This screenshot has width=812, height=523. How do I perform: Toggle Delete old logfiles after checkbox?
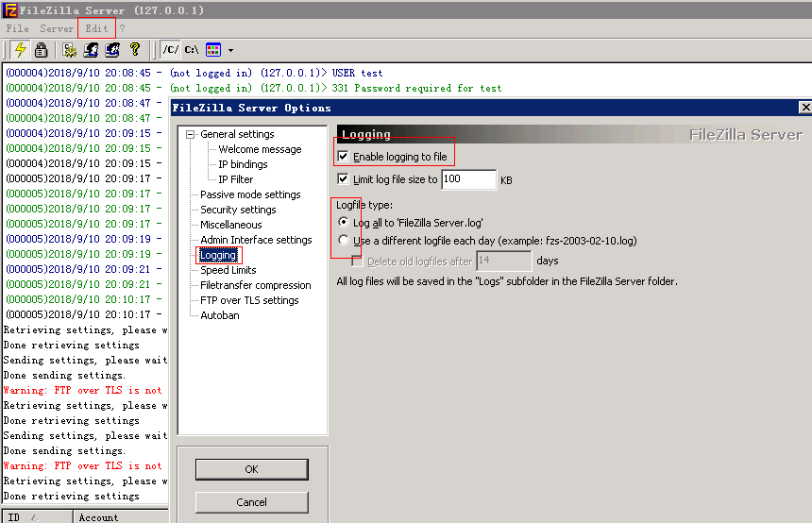tap(357, 261)
